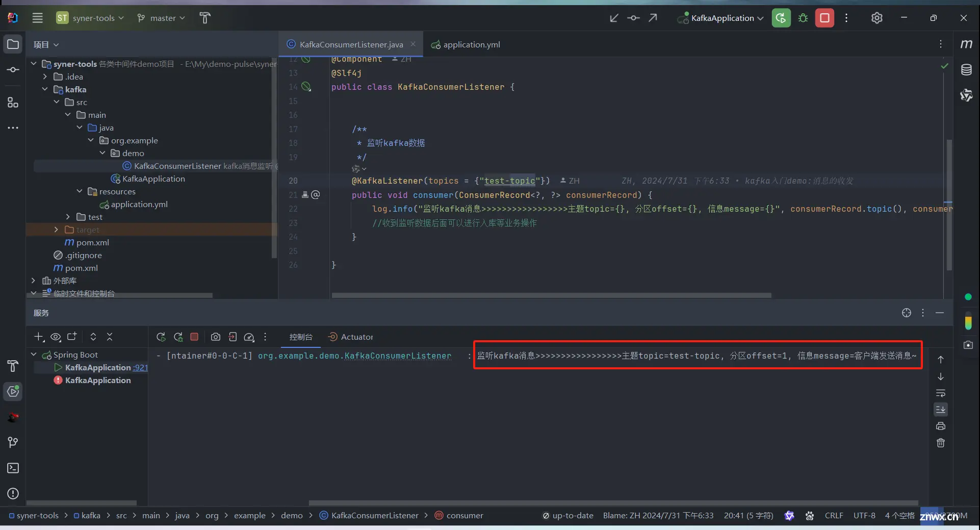Image resolution: width=980 pixels, height=530 pixels.
Task: Click the Commit icon in the title bar
Action: pos(633,18)
